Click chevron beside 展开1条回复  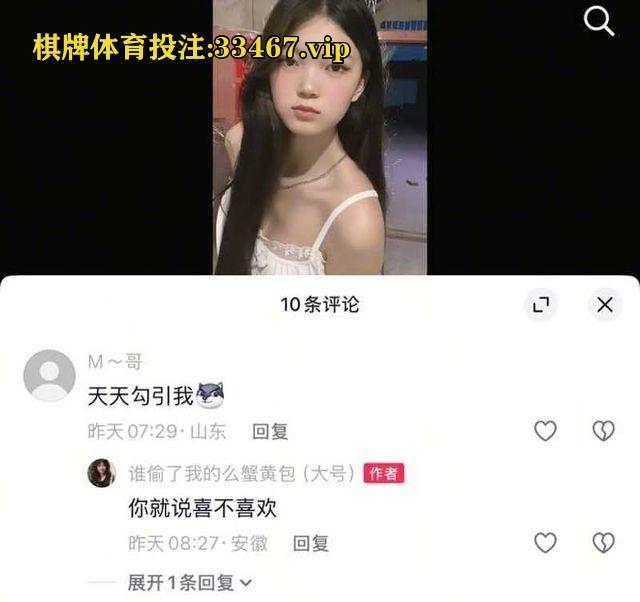point(246,583)
